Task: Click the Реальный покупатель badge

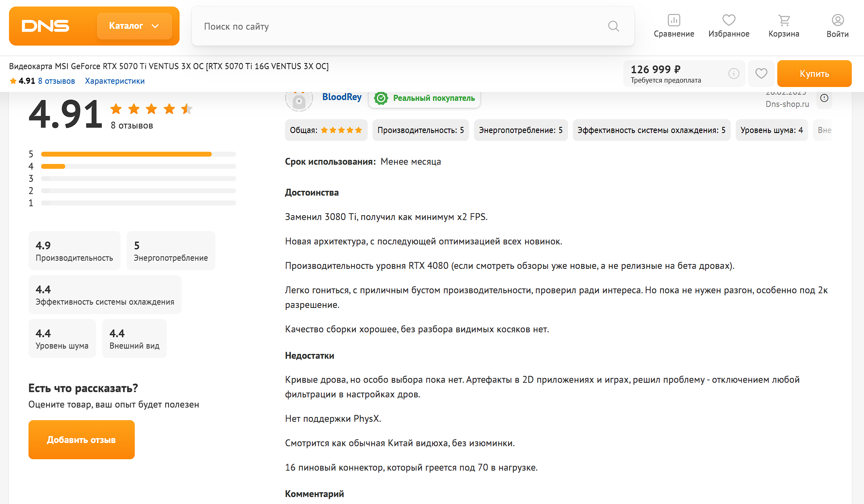Action: 425,98
